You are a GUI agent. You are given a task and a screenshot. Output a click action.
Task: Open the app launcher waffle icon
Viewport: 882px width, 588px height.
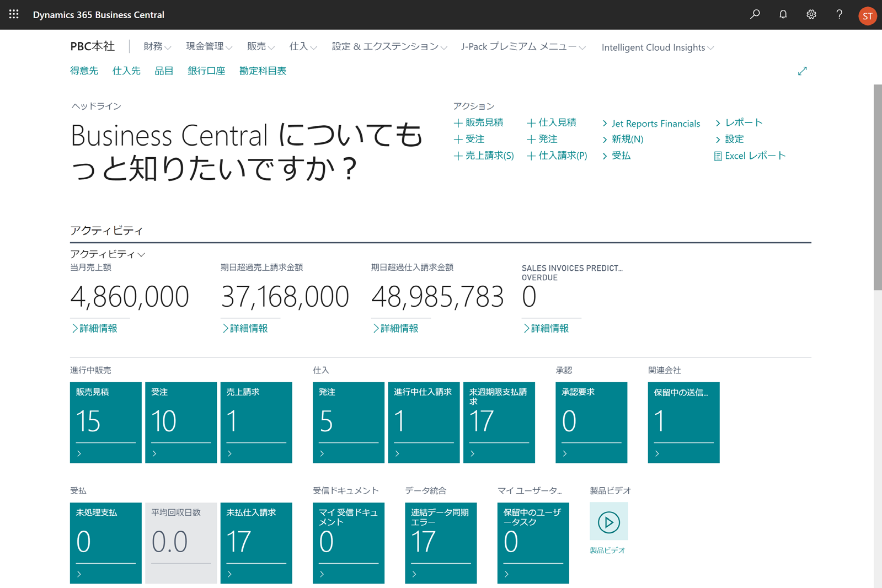(14, 14)
